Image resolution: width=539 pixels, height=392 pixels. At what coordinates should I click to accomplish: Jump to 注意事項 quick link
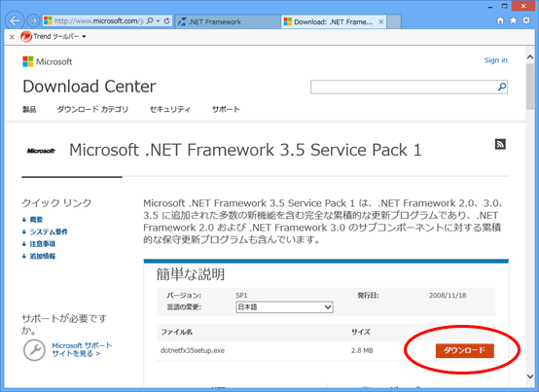(42, 244)
